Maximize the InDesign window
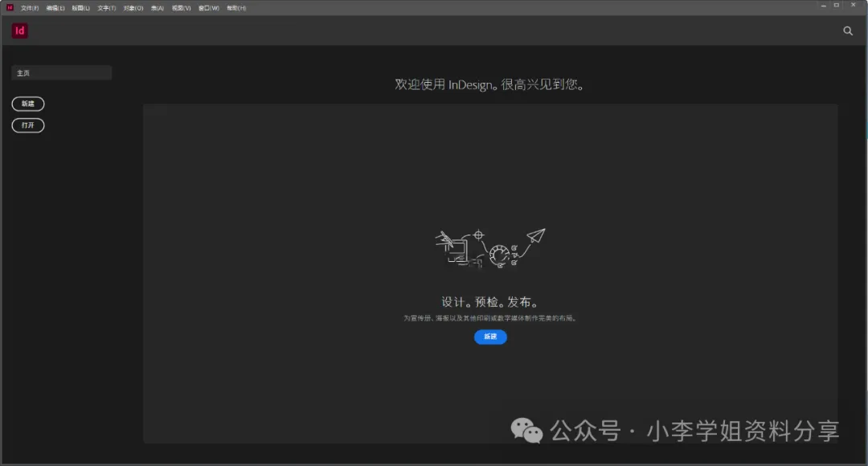The image size is (868, 466). tap(837, 6)
